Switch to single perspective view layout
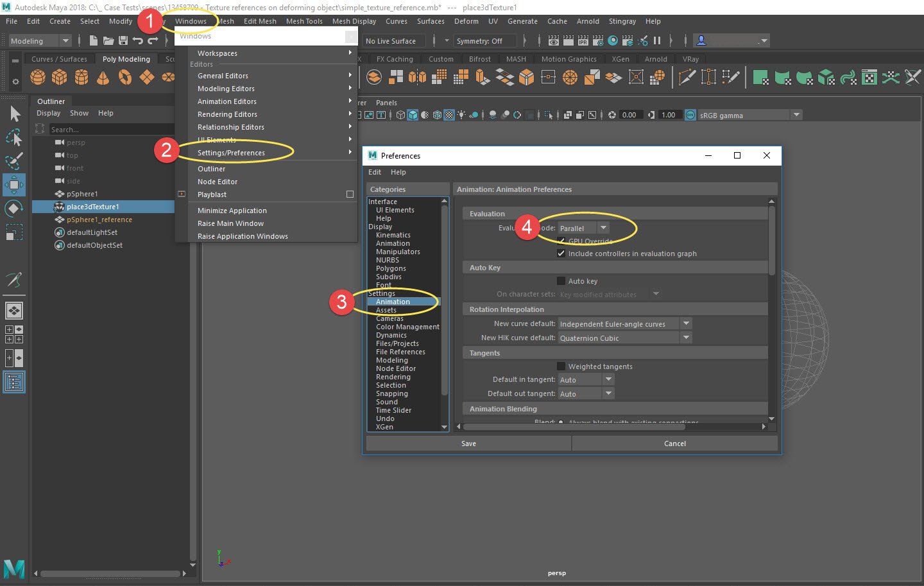 (x=14, y=311)
